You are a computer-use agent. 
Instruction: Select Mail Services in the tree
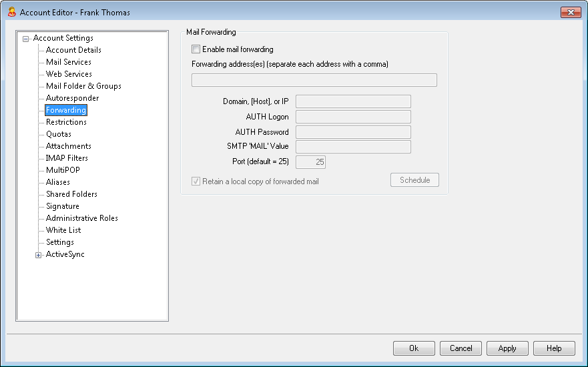[69, 62]
